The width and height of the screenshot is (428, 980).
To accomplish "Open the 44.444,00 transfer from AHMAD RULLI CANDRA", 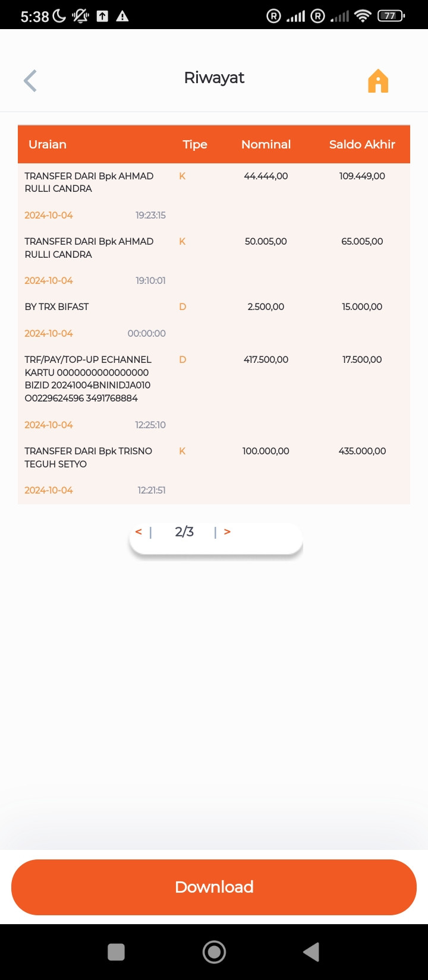I will pos(214,196).
